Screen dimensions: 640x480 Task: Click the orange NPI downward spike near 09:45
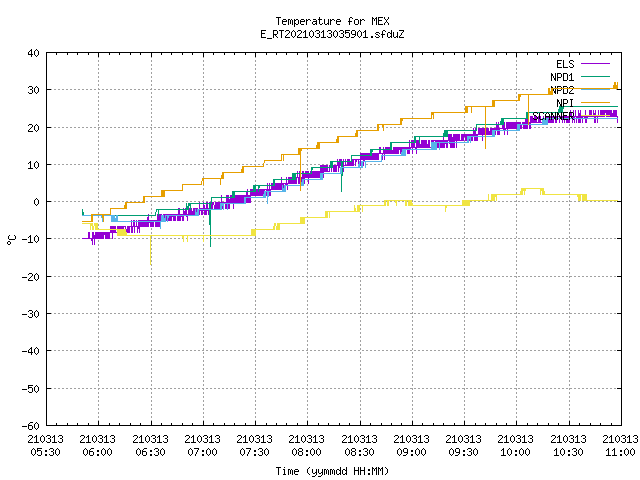[485, 127]
